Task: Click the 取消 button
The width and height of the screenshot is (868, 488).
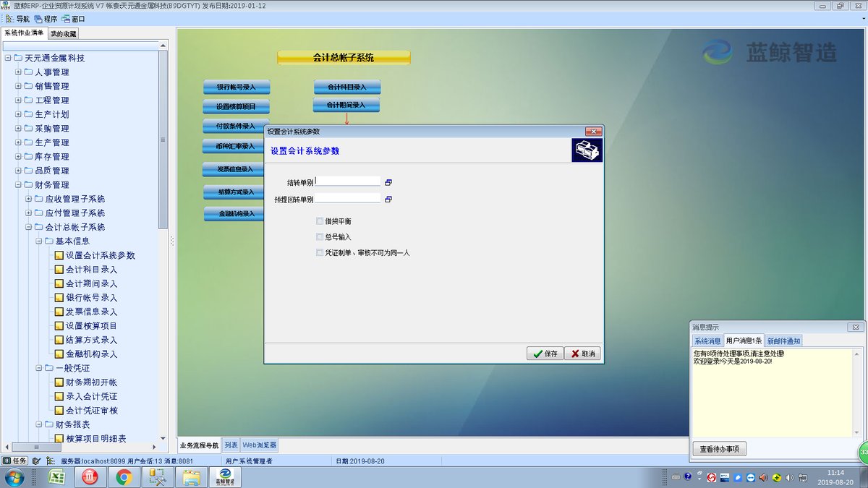Action: (582, 354)
